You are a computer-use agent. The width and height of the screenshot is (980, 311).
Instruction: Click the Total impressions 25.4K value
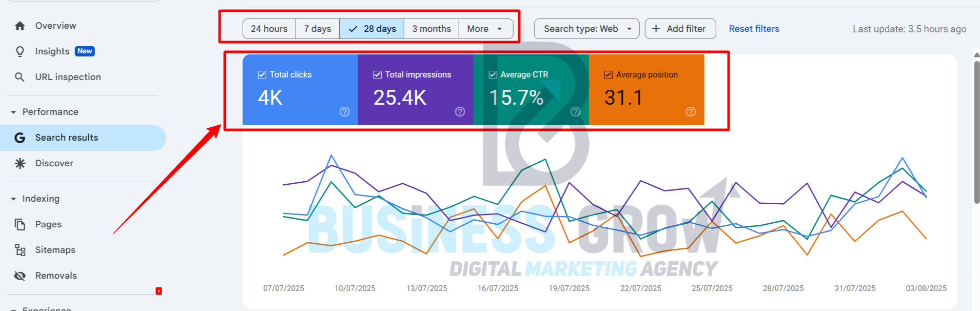pyautogui.click(x=400, y=98)
